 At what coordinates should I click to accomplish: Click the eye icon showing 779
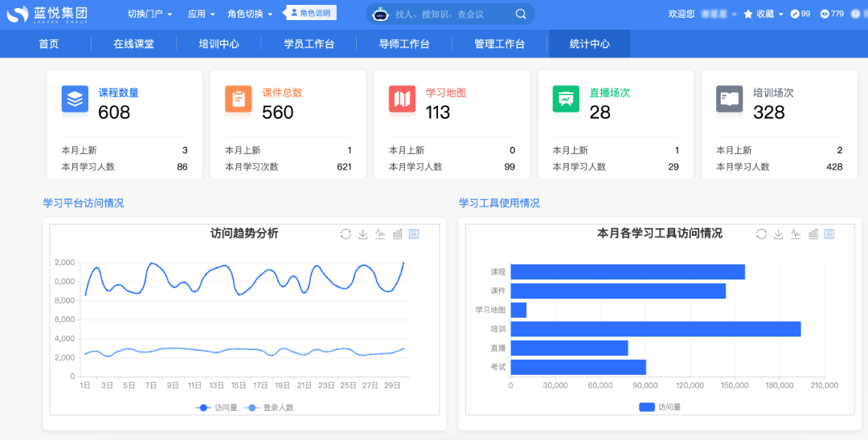coord(825,14)
